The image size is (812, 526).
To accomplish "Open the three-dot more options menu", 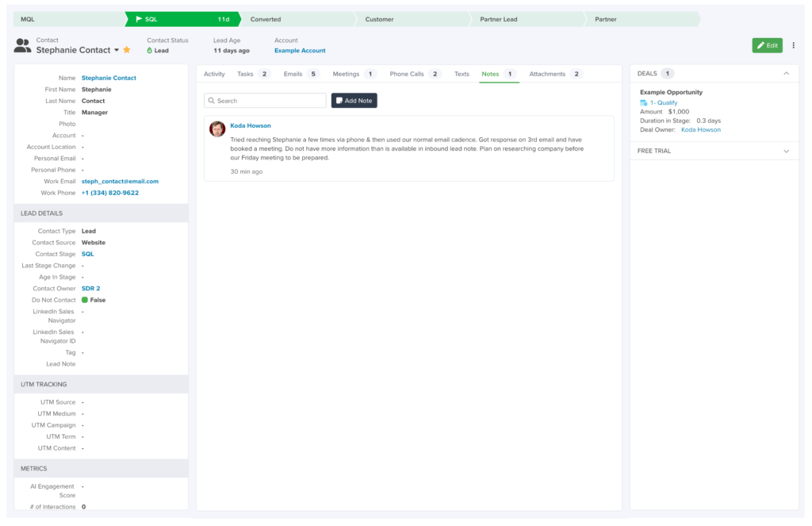I will pyautogui.click(x=793, y=45).
